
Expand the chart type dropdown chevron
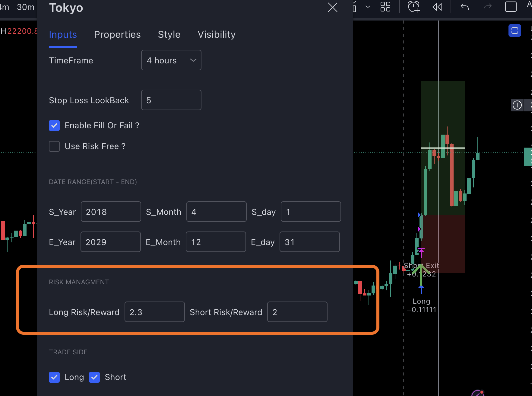[x=368, y=7]
